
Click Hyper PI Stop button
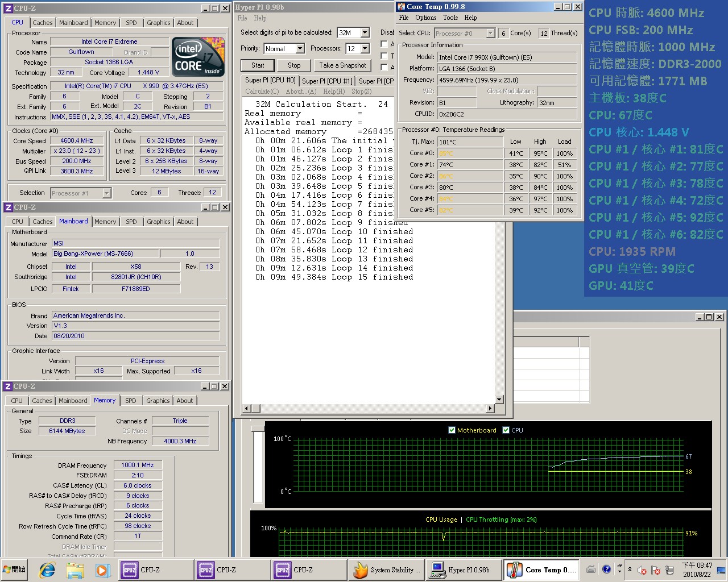point(294,65)
